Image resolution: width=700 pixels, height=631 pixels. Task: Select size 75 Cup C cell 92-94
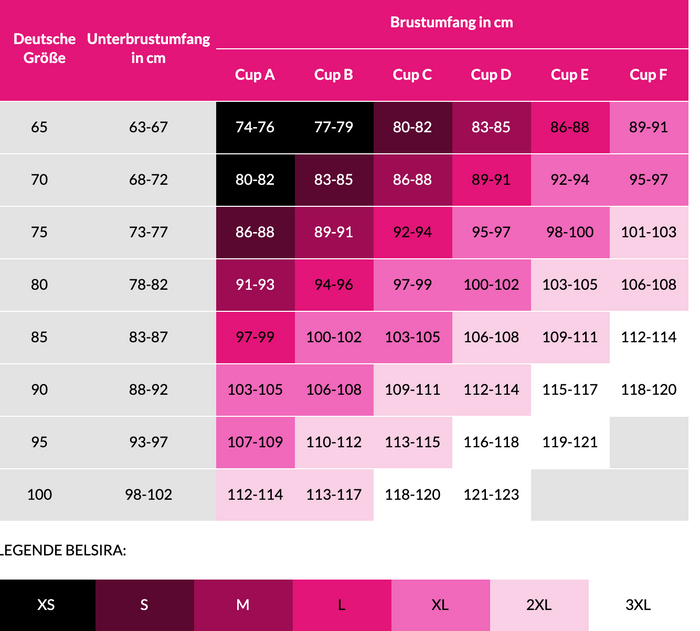point(412,232)
